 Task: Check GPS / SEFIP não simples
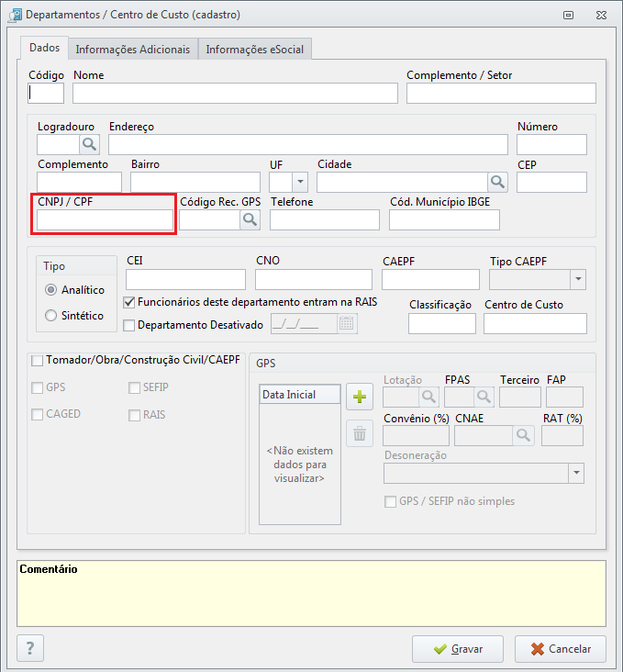click(390, 501)
